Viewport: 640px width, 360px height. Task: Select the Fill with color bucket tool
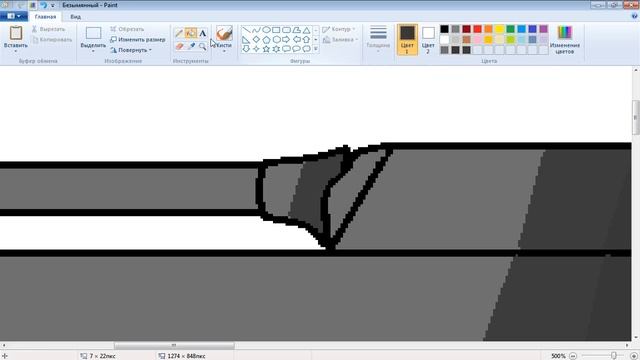(191, 33)
